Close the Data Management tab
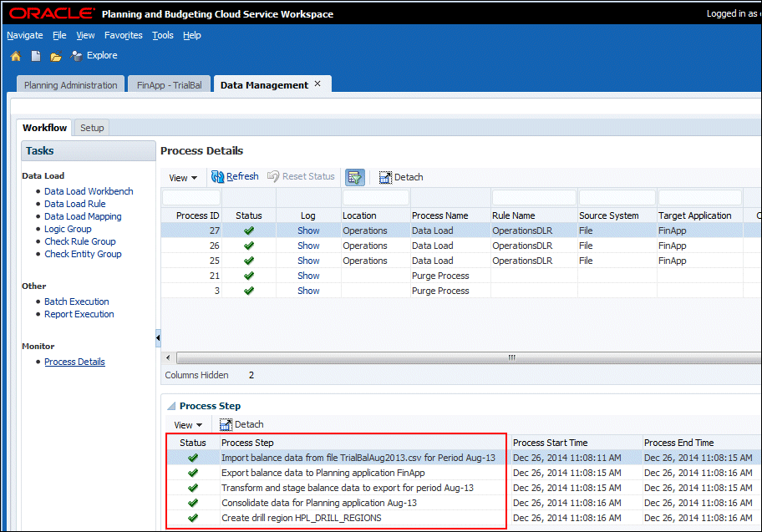762x532 pixels. [317, 84]
